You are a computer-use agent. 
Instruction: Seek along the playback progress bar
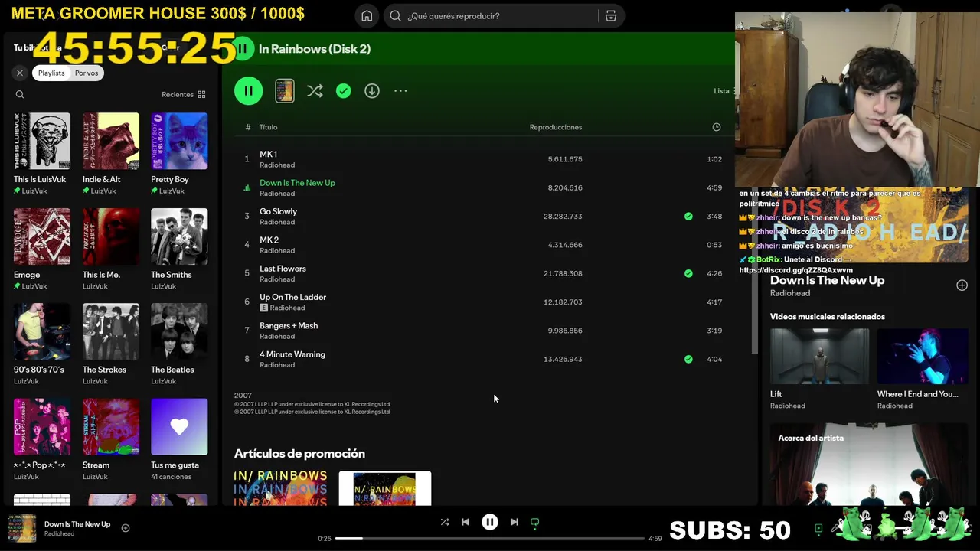[490, 538]
